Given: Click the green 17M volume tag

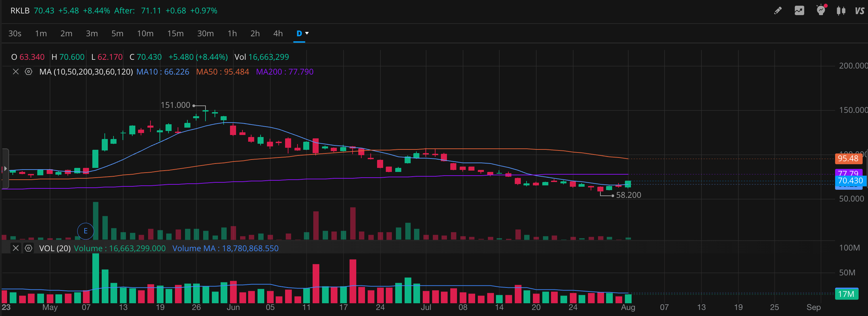Looking at the screenshot, I should pyautogui.click(x=846, y=294).
